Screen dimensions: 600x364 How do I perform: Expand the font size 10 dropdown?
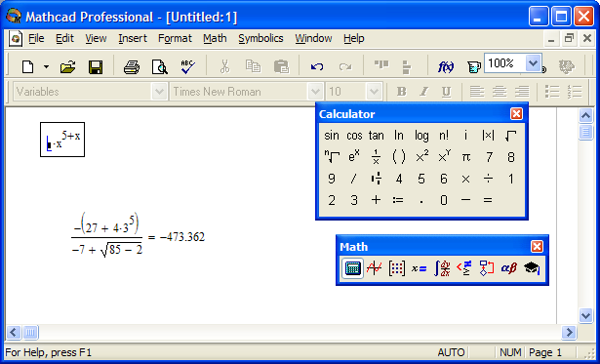(x=374, y=92)
